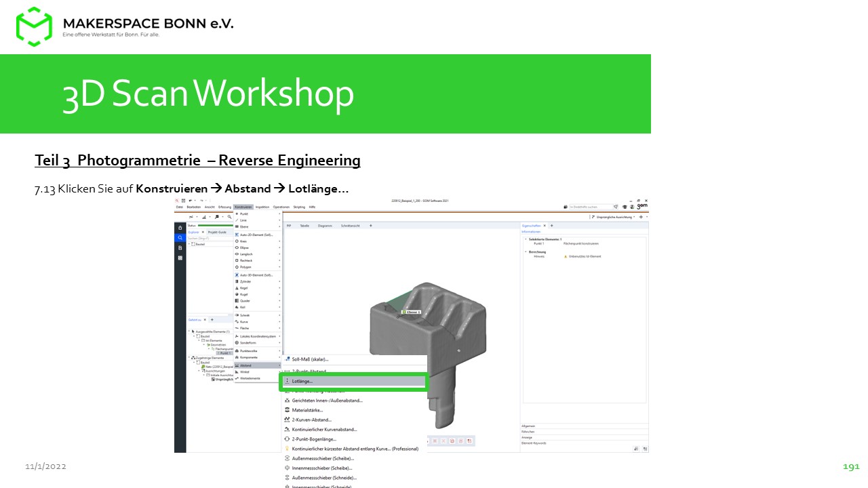This screenshot has height=488, width=868.
Task: Select Lokales Koordinatensystem item
Action: point(258,336)
